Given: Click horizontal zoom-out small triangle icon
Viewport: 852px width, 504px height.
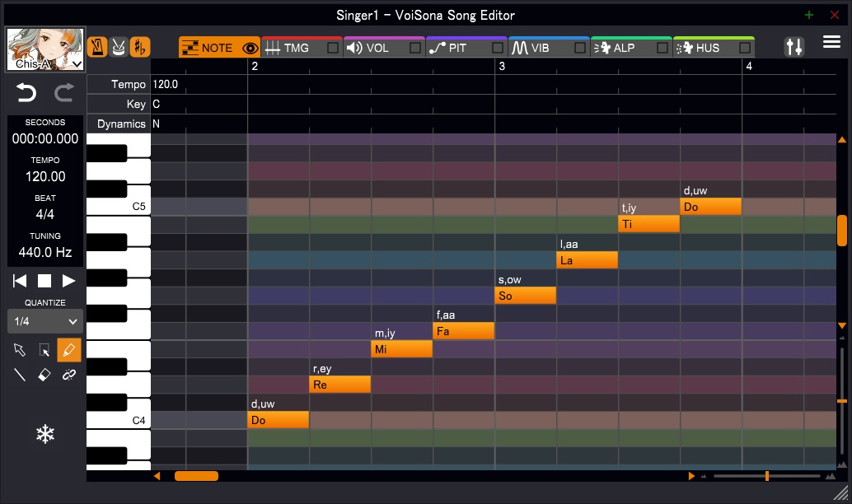Looking at the screenshot, I should (x=704, y=476).
